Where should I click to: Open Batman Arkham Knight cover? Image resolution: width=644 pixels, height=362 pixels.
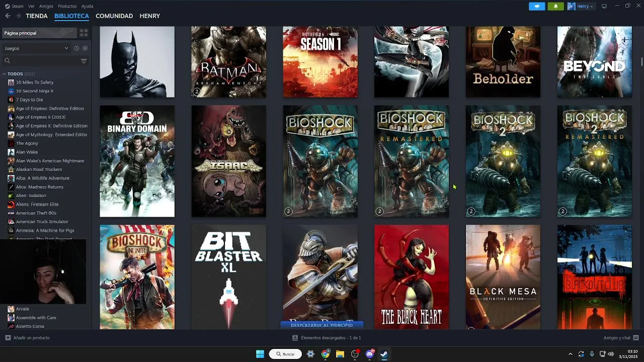(x=228, y=62)
